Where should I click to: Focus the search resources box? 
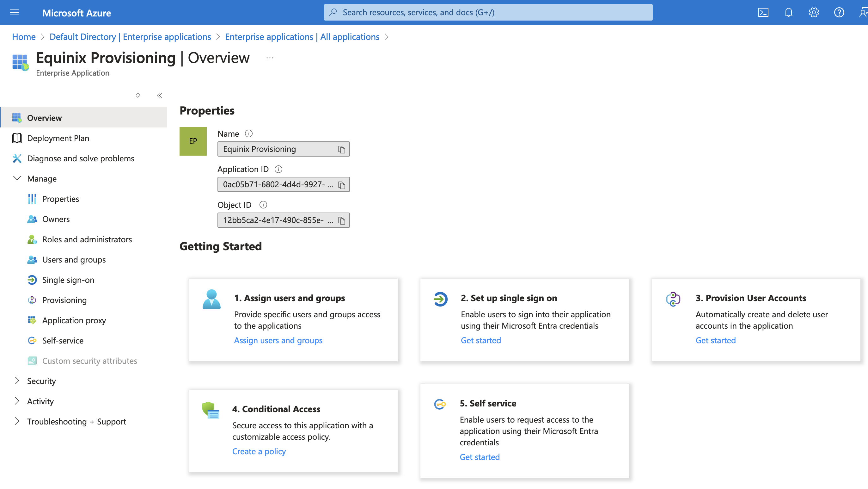488,12
